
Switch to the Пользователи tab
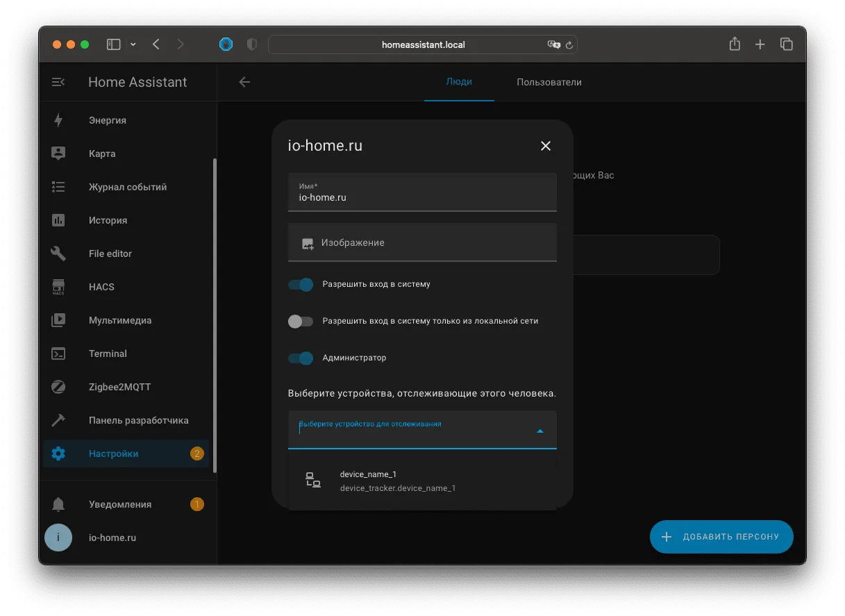click(549, 82)
